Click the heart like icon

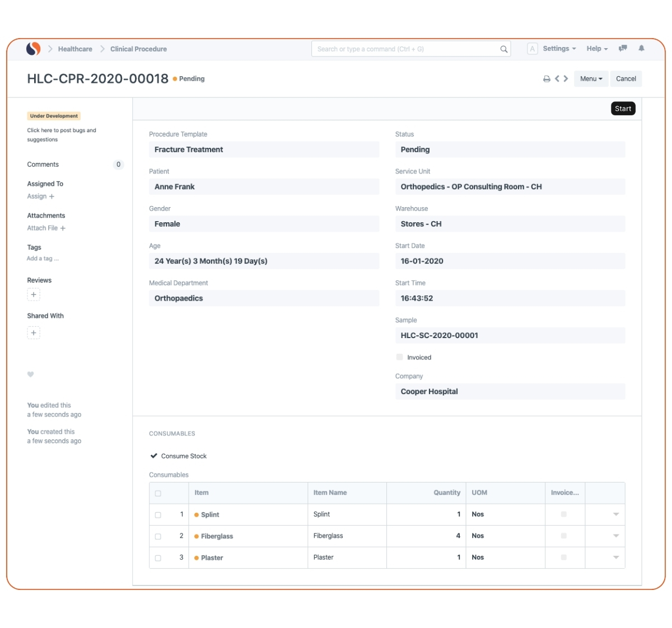[x=31, y=374]
